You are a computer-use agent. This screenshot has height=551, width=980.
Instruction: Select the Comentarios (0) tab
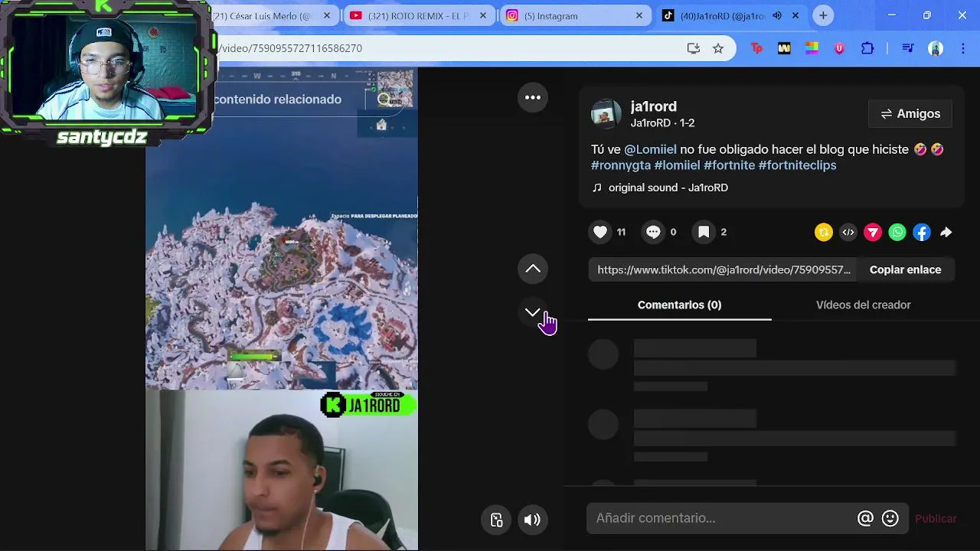pos(679,305)
